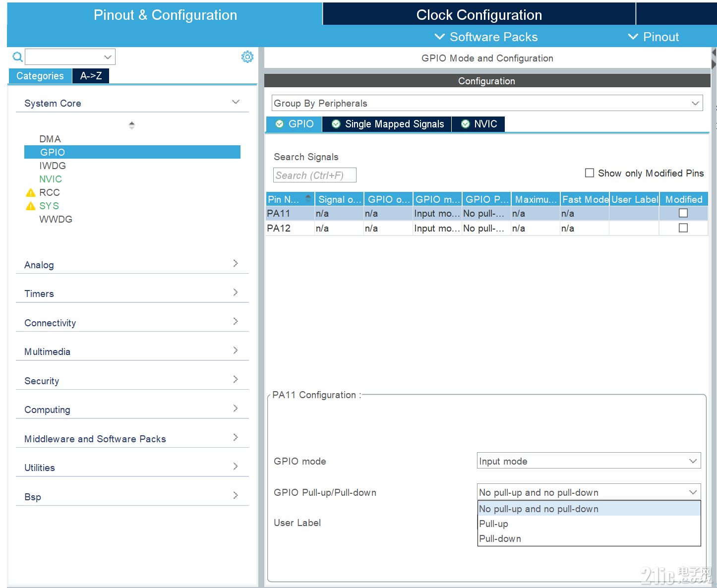
Task: Click the Single Mapped Signals check icon
Action: point(336,124)
